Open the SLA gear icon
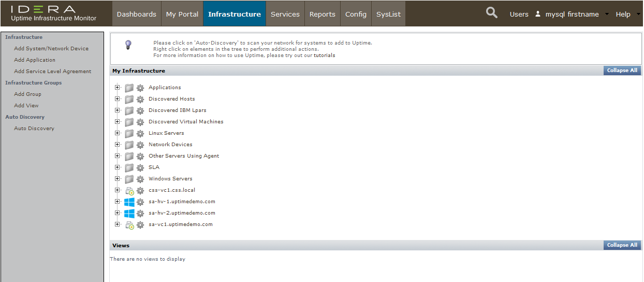Screen dimensions: 644x282 click(x=140, y=167)
